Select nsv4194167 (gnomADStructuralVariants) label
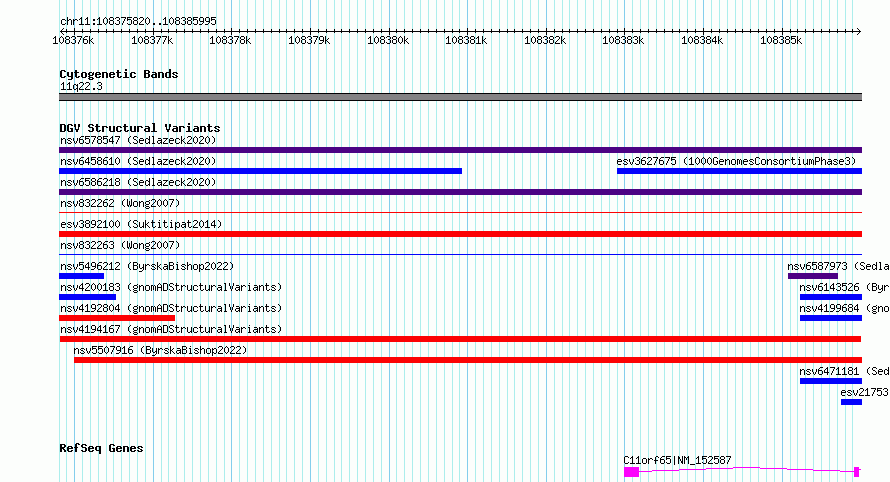The width and height of the screenshot is (890, 482). 171,329
